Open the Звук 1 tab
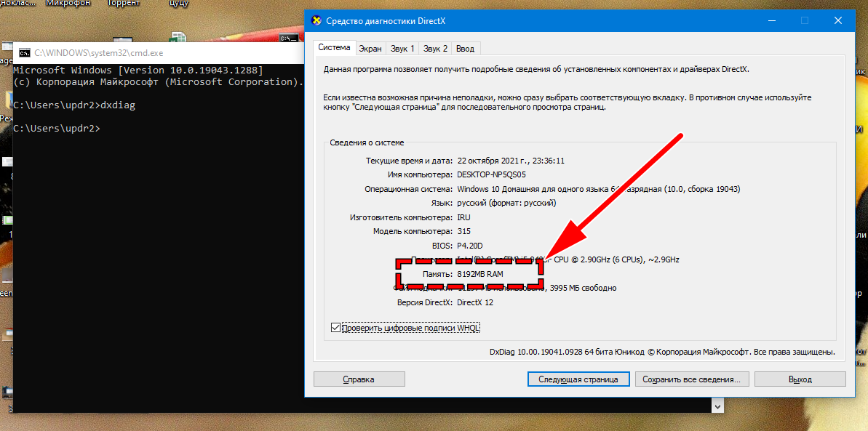 click(402, 49)
